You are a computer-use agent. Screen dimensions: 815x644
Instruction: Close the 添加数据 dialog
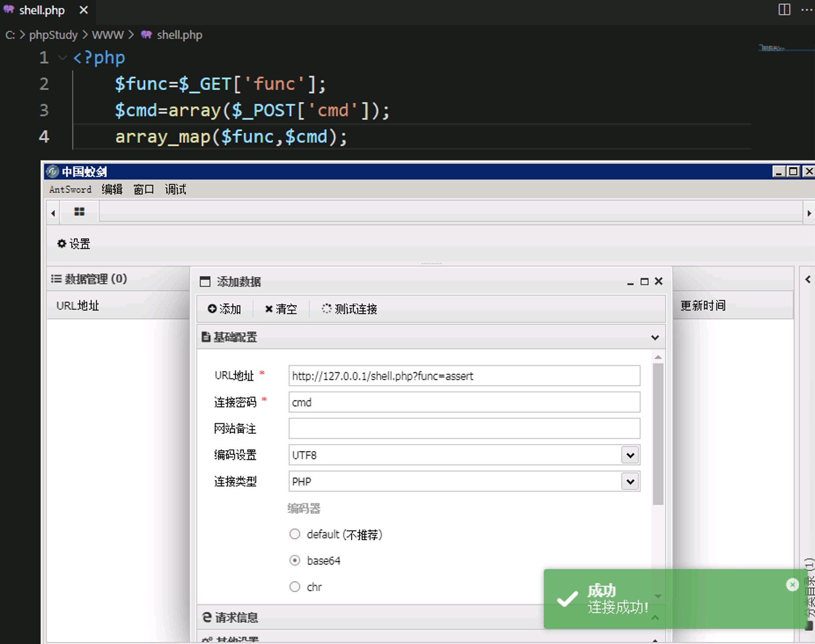[659, 281]
